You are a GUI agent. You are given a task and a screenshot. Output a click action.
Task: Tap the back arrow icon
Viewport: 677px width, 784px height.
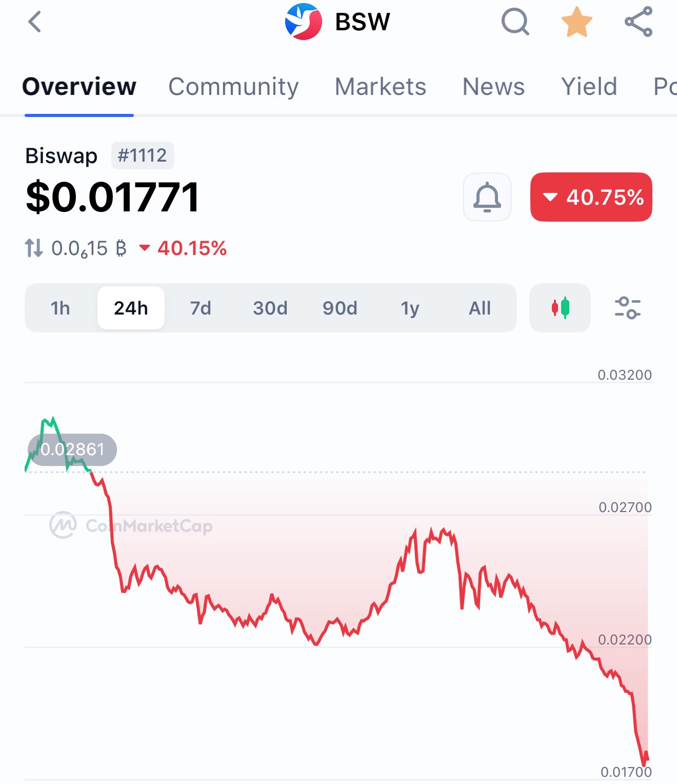(35, 22)
